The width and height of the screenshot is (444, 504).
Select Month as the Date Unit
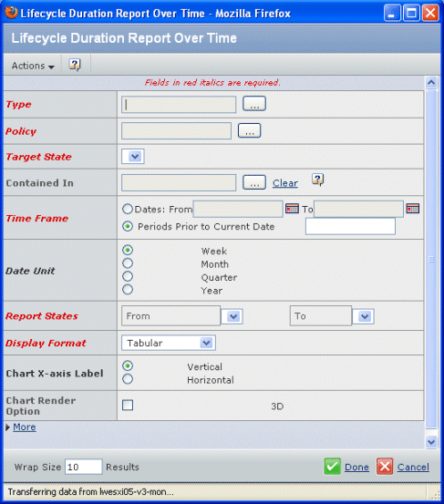(x=128, y=263)
